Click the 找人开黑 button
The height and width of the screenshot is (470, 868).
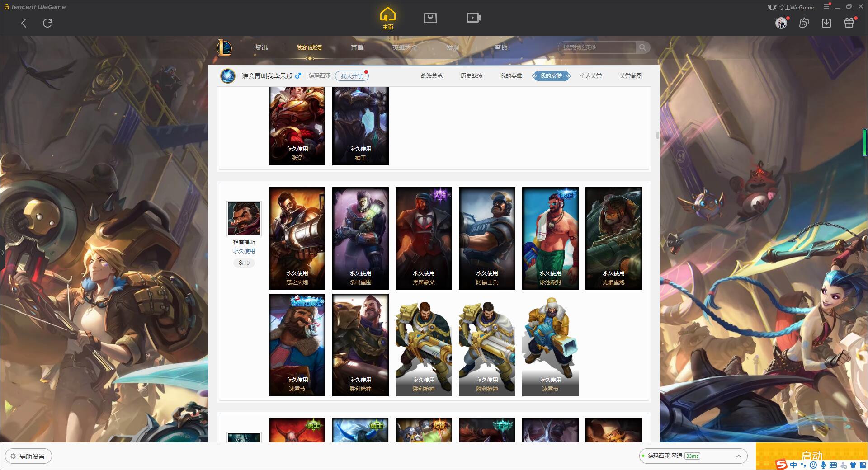352,76
